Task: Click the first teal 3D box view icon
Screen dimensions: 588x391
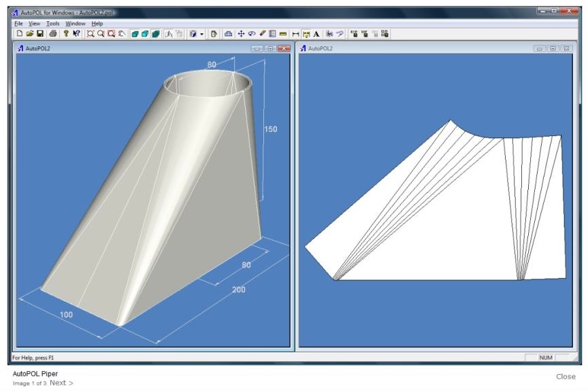Action: click(135, 33)
